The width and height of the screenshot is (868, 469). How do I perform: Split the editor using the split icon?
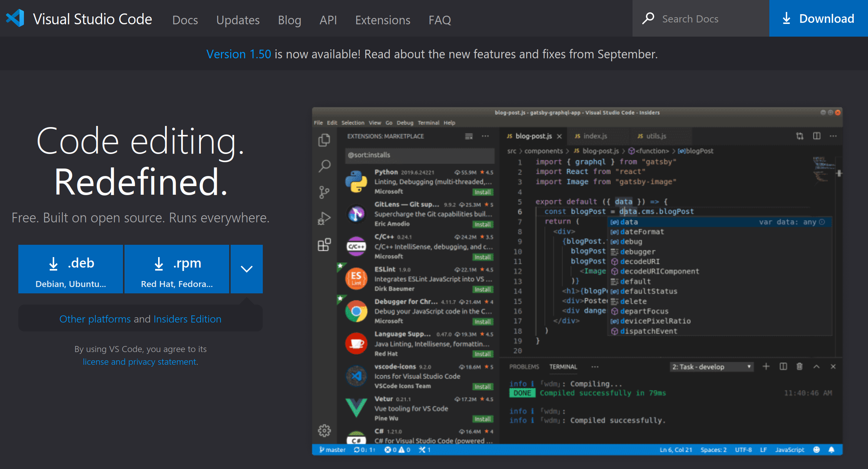(816, 136)
